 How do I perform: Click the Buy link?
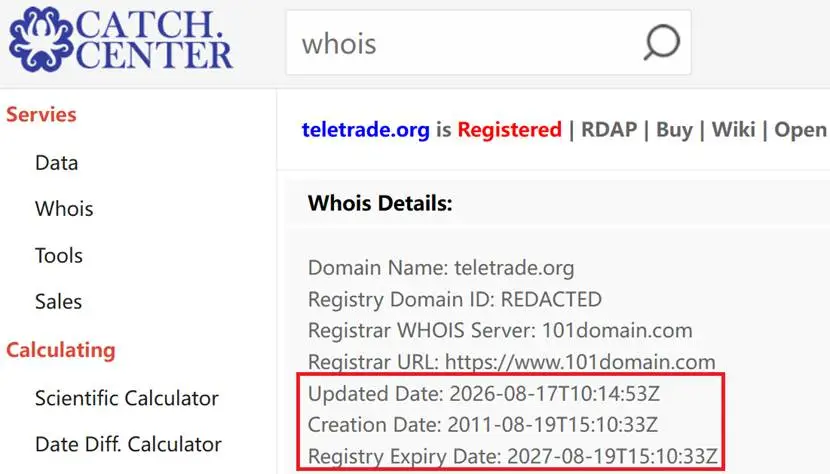(674, 129)
